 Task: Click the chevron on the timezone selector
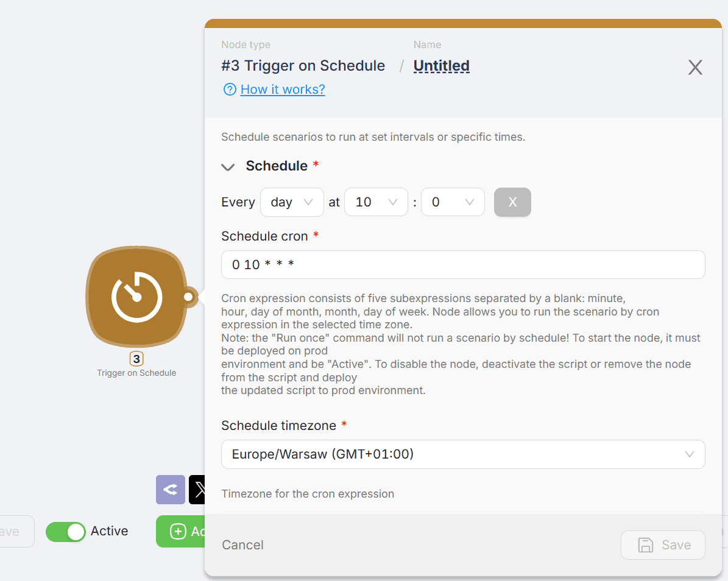coord(689,454)
